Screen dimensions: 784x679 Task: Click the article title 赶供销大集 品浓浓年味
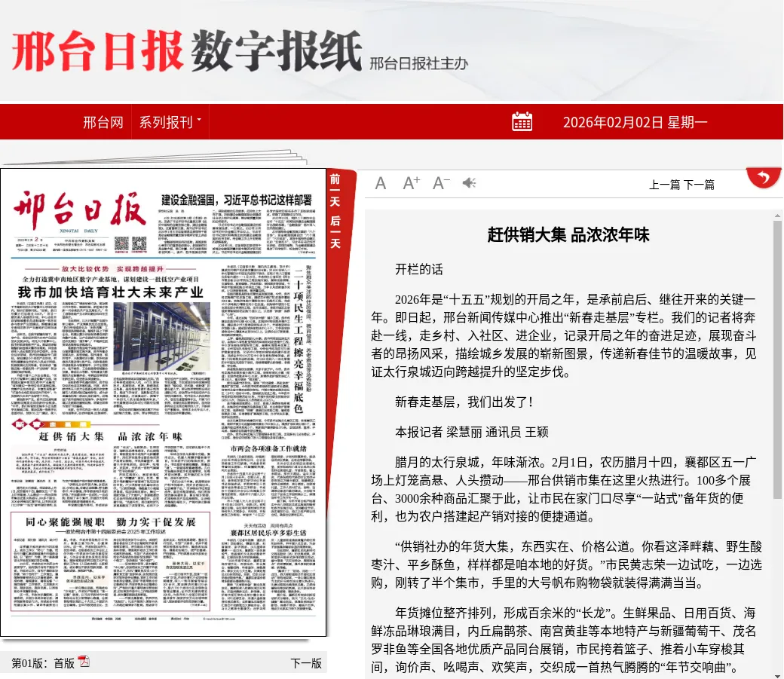click(568, 234)
